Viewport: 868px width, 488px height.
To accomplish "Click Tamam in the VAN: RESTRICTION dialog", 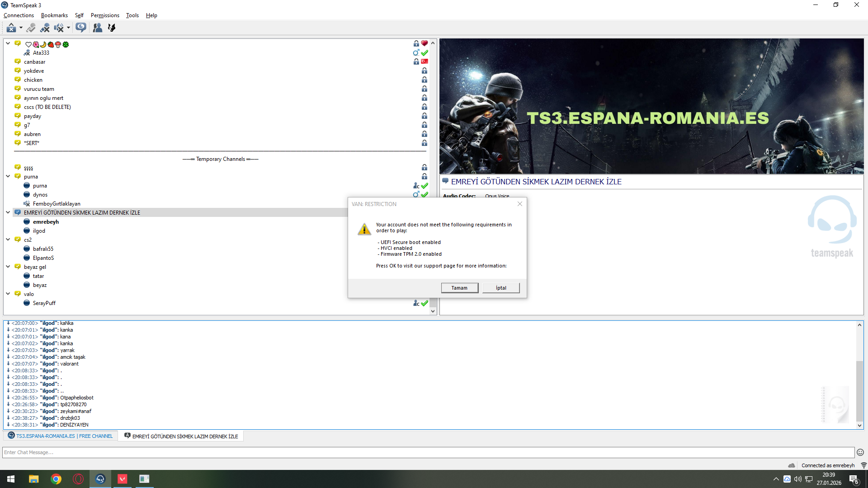I will (x=459, y=288).
